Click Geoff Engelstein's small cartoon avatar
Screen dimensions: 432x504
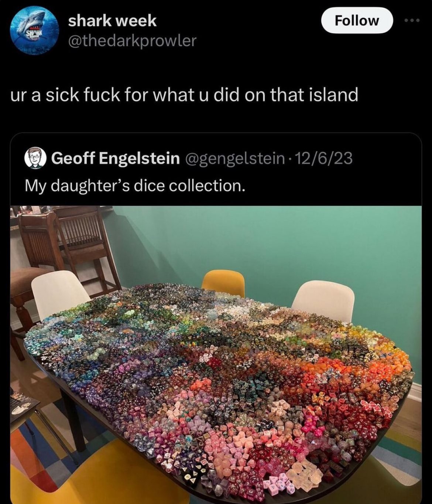(35, 159)
